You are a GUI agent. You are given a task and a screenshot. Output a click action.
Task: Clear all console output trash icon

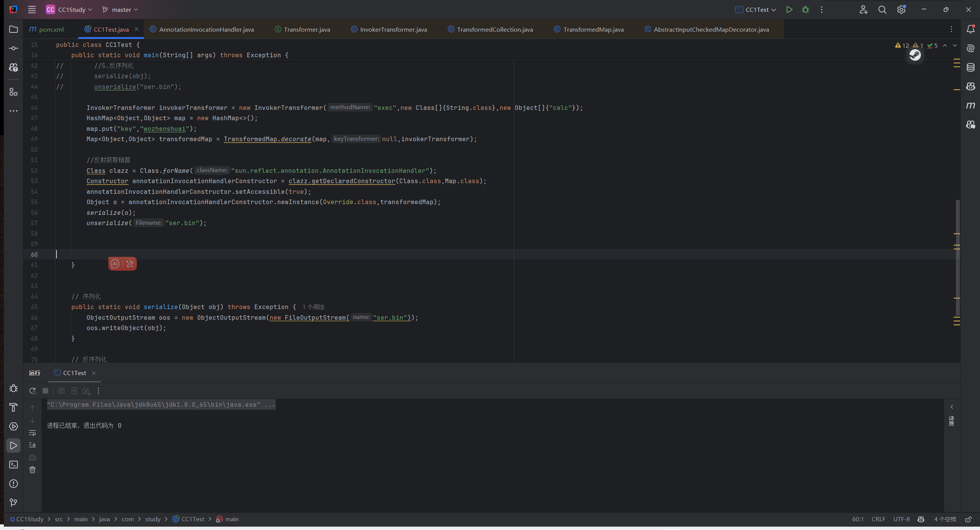coord(32,470)
